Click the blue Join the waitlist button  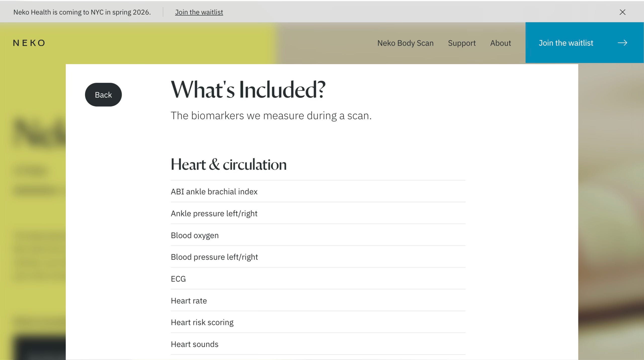pyautogui.click(x=585, y=43)
